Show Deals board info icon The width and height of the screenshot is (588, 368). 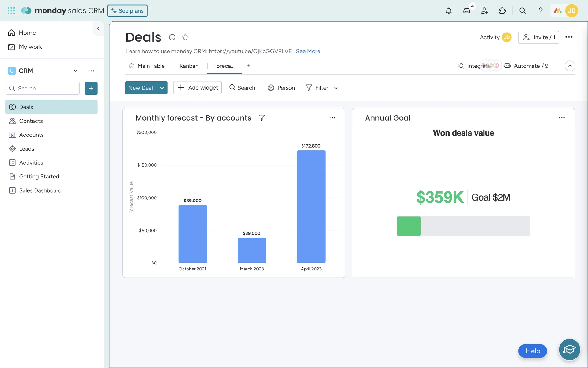pos(172,37)
